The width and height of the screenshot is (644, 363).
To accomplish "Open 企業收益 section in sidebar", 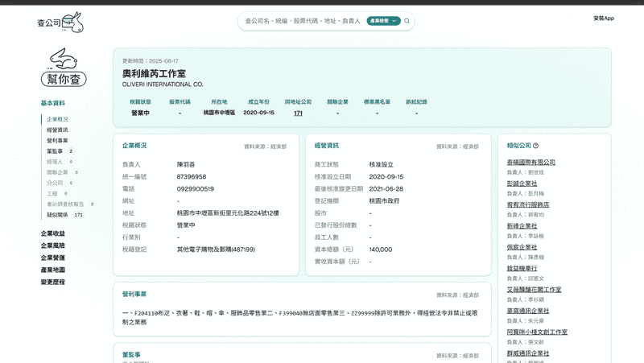I will (x=52, y=233).
